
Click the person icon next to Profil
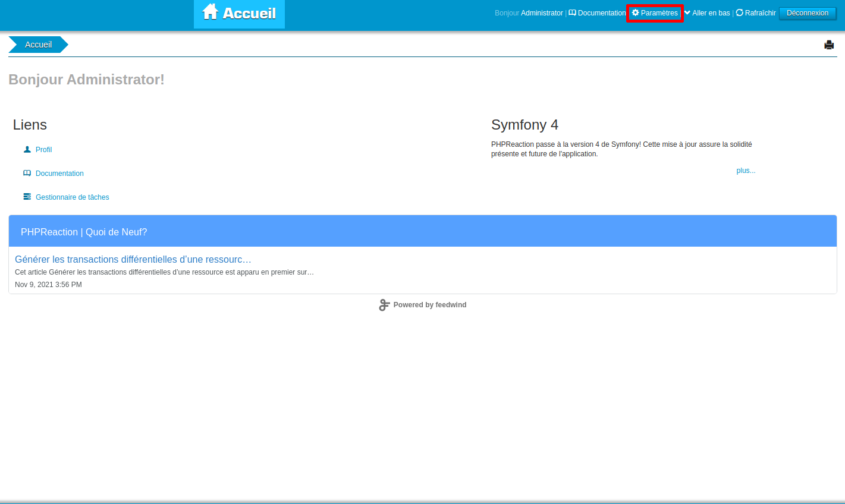point(27,150)
